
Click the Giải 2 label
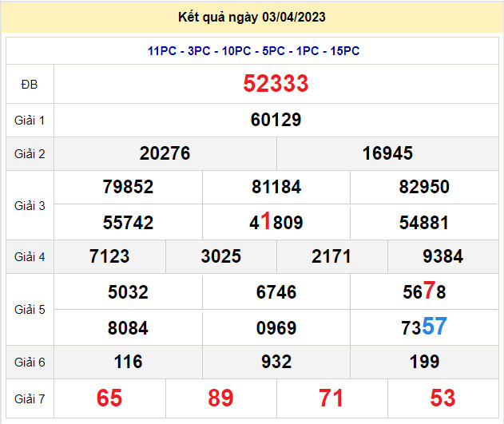[30, 154]
